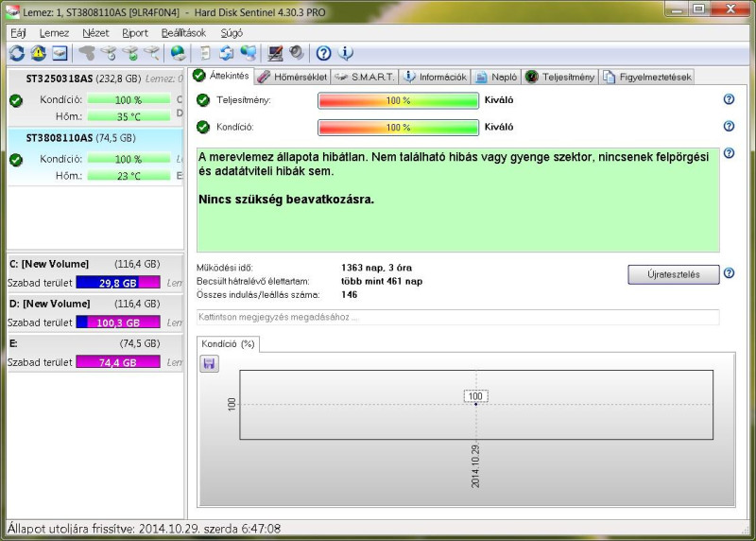The height and width of the screenshot is (541, 756).
Task: Click the '1363 nap, 3 óra' value
Action: coord(376,268)
